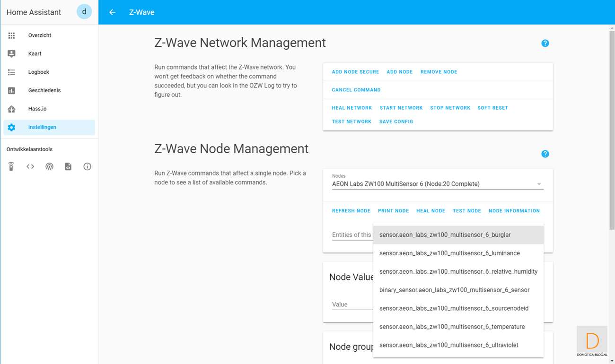The image size is (615, 364).
Task: Click help icon for Z-Wave Network Management
Action: pos(545,43)
